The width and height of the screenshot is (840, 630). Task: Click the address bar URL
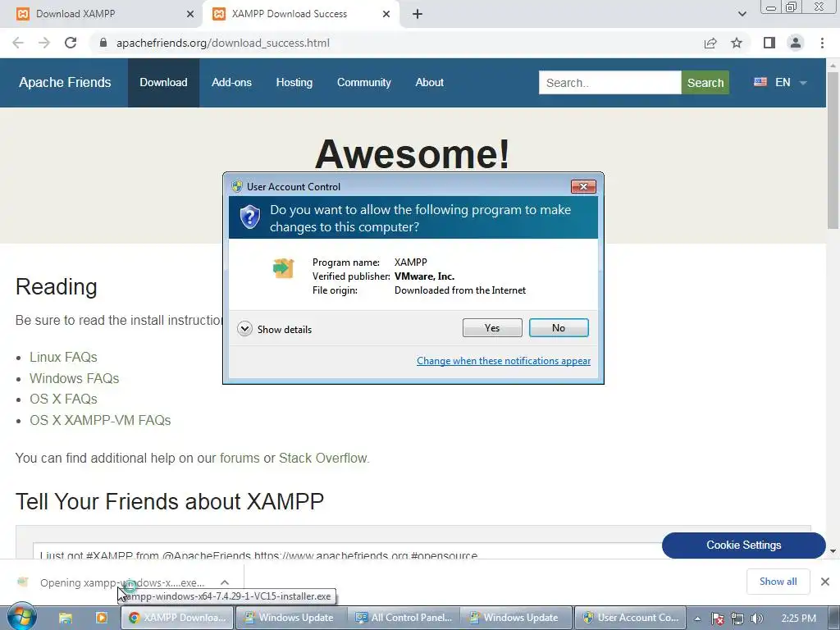tap(223, 43)
